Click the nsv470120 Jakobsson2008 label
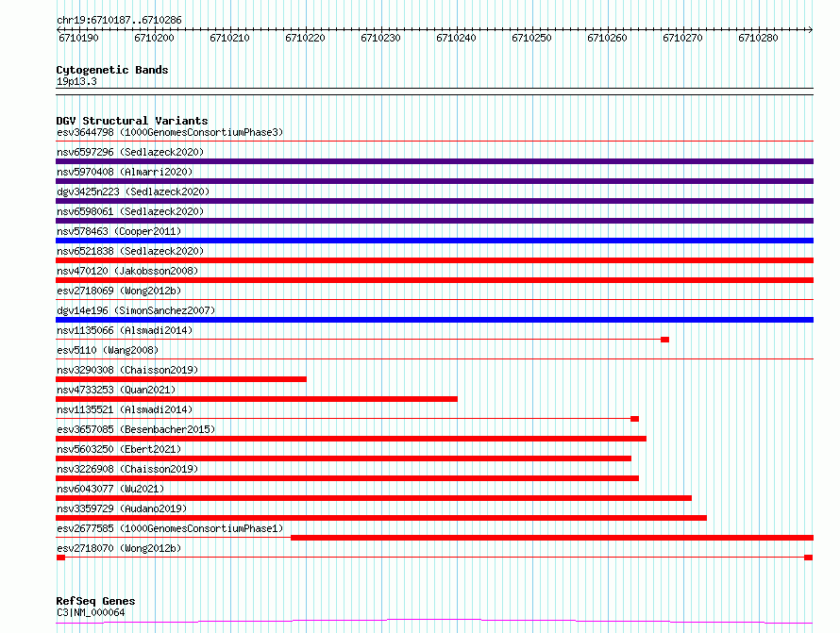Image resolution: width=840 pixels, height=633 pixels. point(127,271)
